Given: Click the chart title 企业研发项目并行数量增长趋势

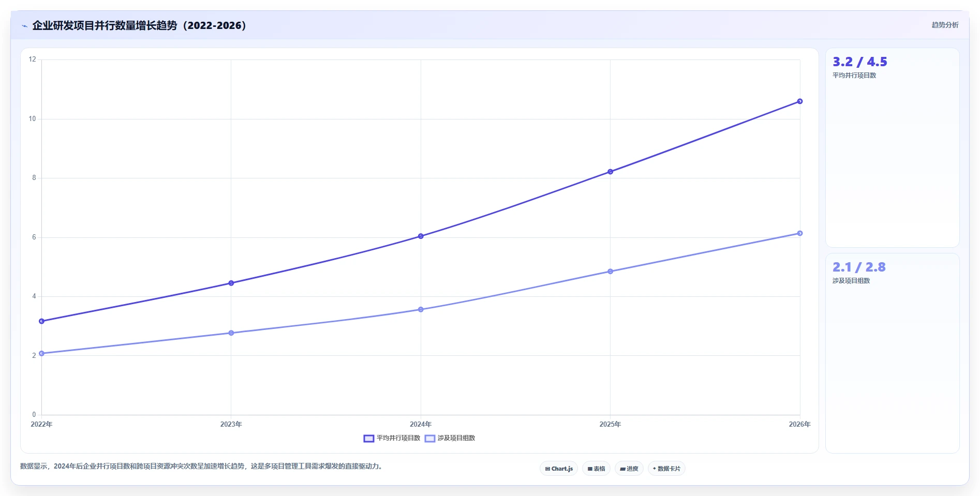Looking at the screenshot, I should [139, 25].
